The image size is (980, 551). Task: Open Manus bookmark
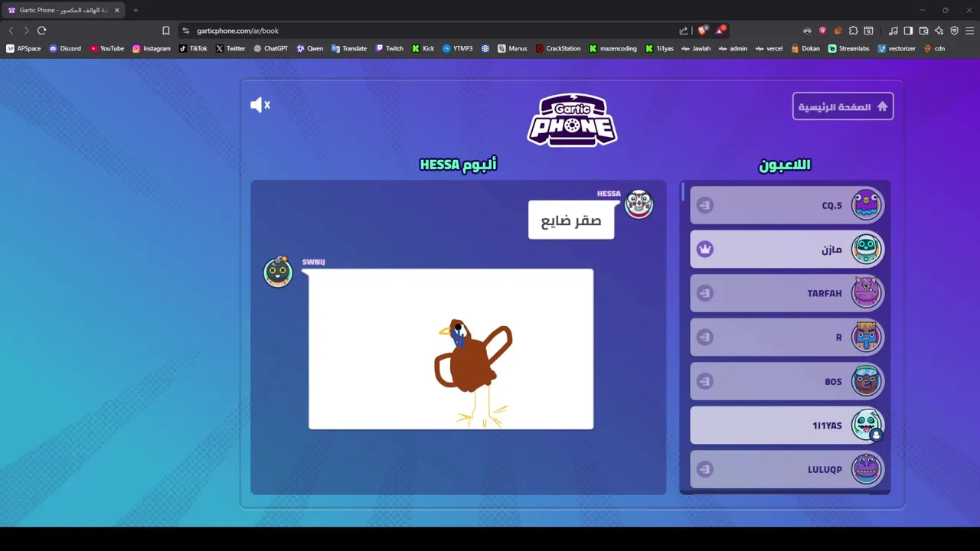click(x=512, y=48)
